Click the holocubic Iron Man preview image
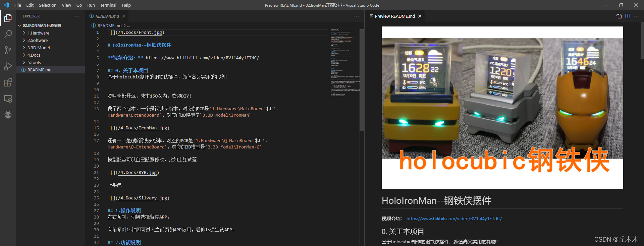644x246 pixels. (x=502, y=108)
